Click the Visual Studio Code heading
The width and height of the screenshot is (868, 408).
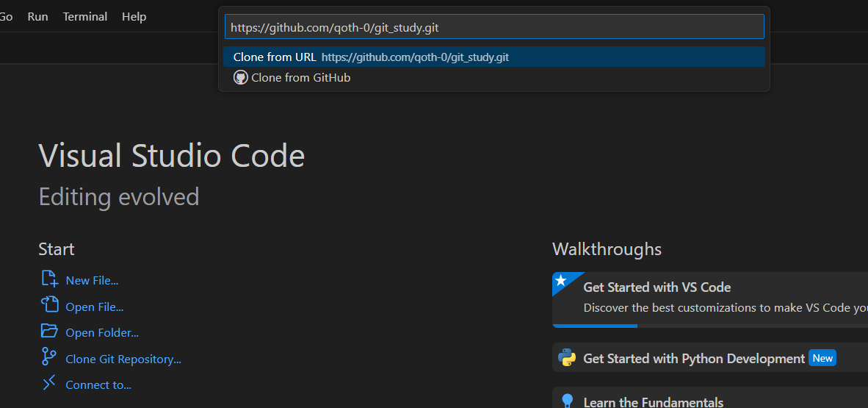coord(172,155)
